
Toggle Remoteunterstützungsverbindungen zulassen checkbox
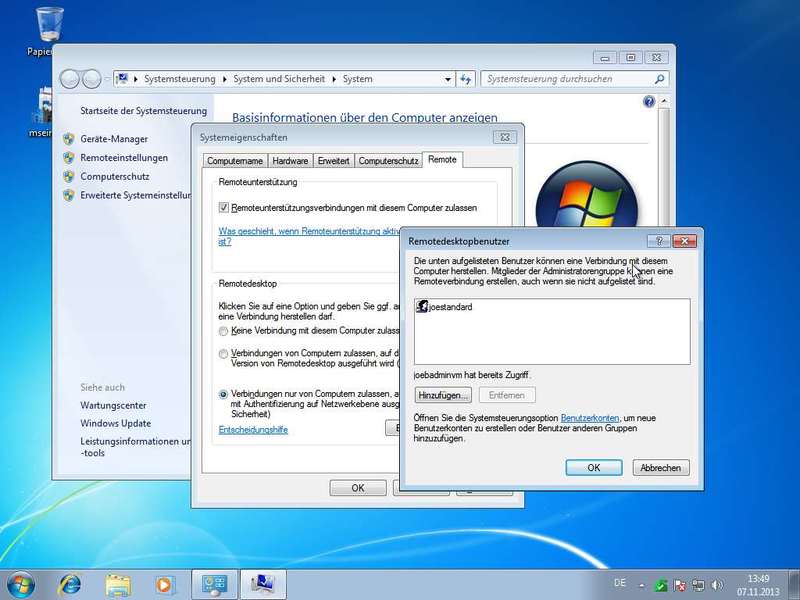[x=224, y=208]
